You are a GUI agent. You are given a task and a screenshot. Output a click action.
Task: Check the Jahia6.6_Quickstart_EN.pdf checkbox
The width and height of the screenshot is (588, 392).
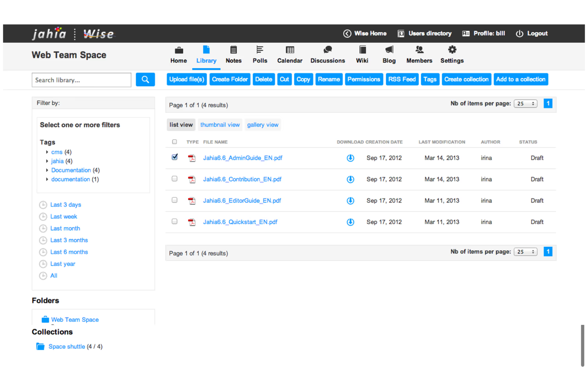174,222
